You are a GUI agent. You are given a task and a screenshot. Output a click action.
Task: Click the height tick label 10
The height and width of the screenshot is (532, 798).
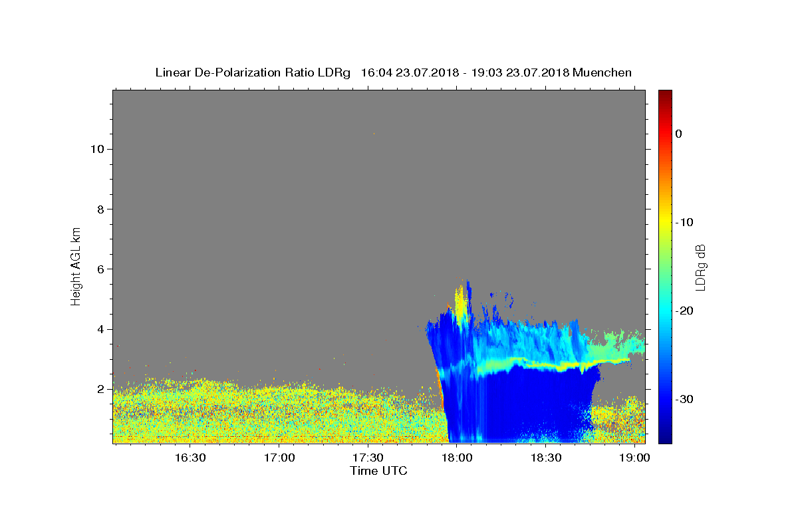pyautogui.click(x=97, y=149)
